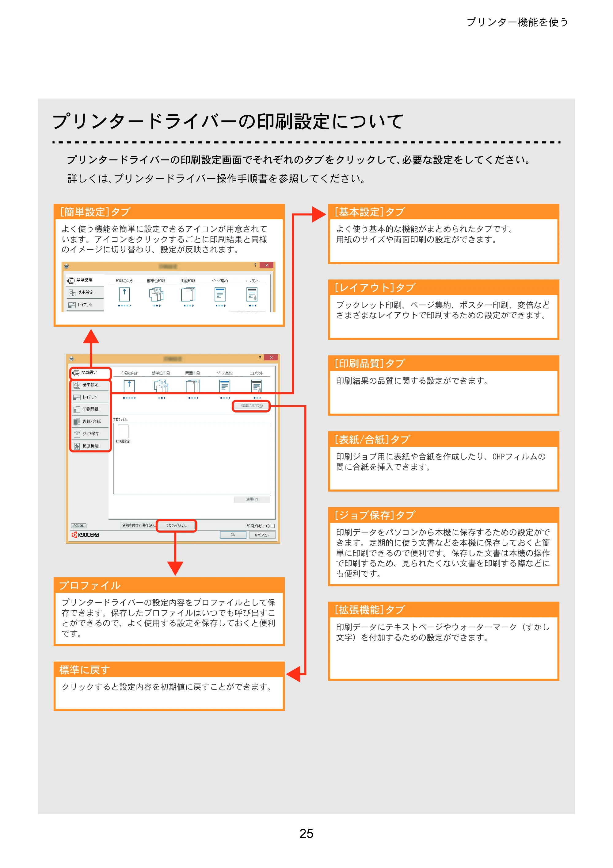Open the プロファイル(L)... button
613x868 pixels.
176,525
